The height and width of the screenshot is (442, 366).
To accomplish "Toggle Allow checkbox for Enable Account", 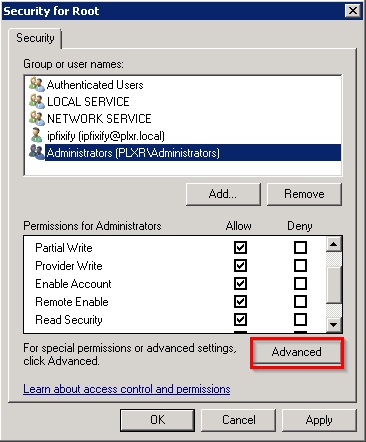I will (x=240, y=284).
